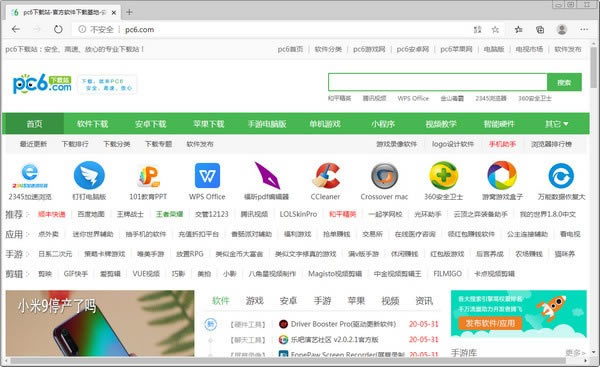Viewport: 600px width, 367px height.
Task: Open the Driver Booster Pro list entry
Action: tap(343, 324)
